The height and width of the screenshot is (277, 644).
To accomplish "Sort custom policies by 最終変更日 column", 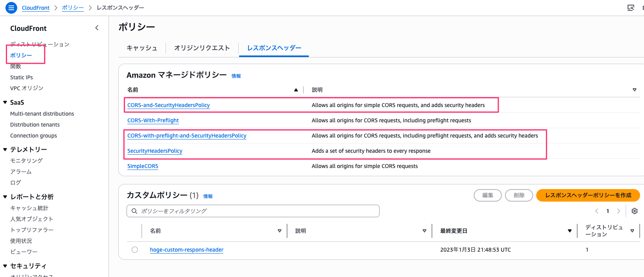I will tap(569, 231).
